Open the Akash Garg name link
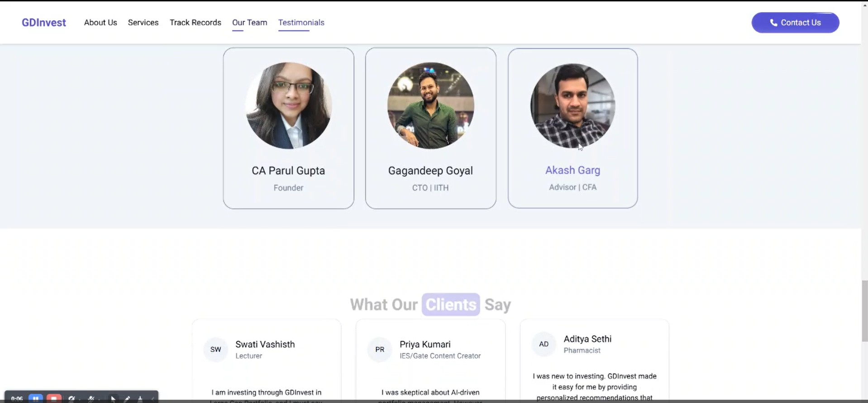This screenshot has width=868, height=403. [572, 170]
